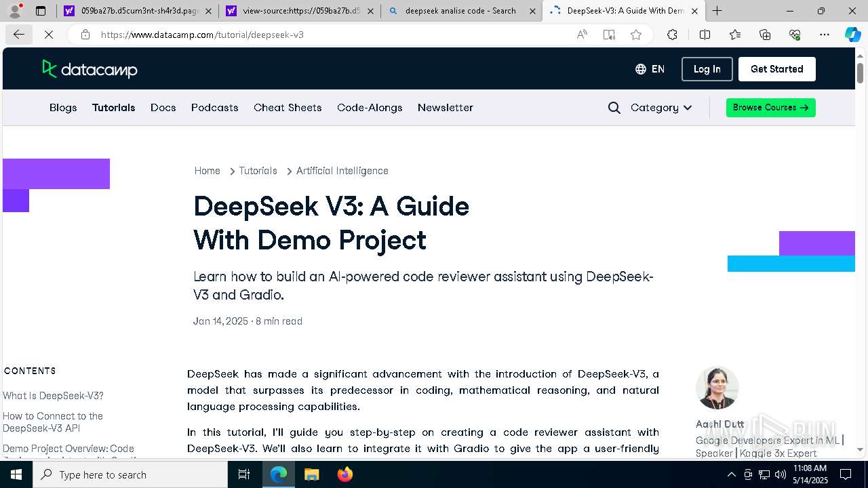Viewport: 868px width, 488px height.
Task: Open the Blogs menu item
Action: point(63,108)
